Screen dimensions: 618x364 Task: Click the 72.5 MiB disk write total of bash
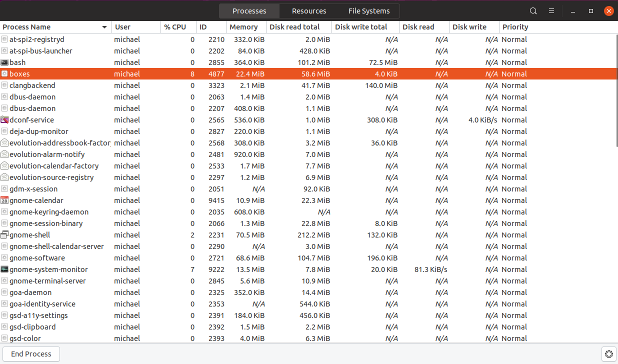point(383,62)
